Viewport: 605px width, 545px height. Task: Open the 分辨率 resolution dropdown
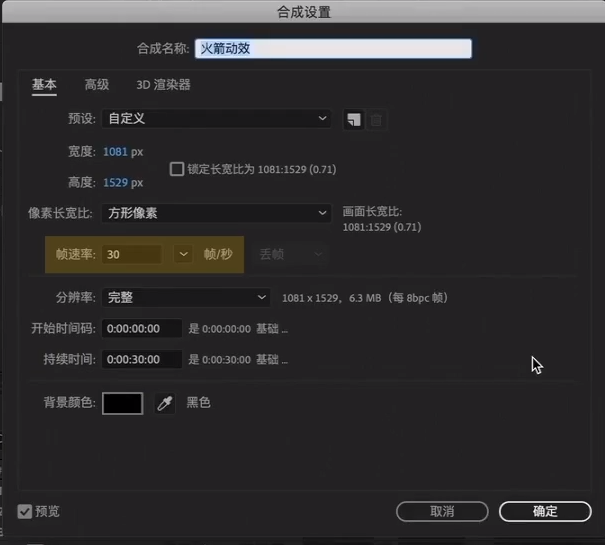click(x=186, y=298)
